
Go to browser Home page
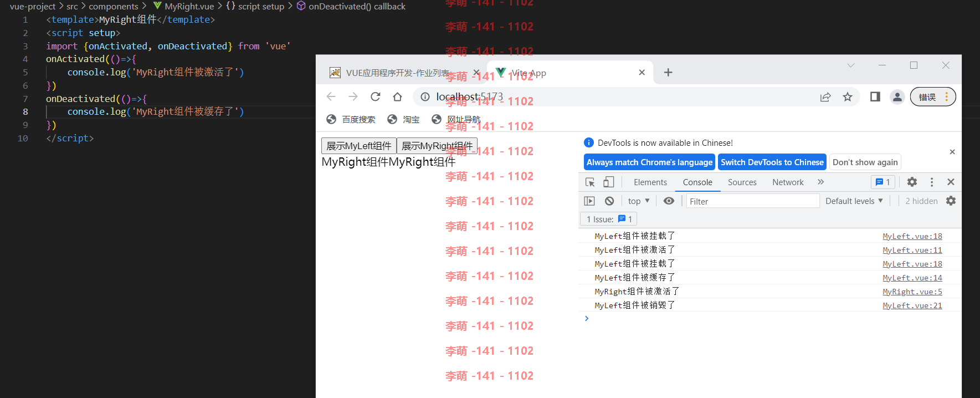[x=397, y=96]
